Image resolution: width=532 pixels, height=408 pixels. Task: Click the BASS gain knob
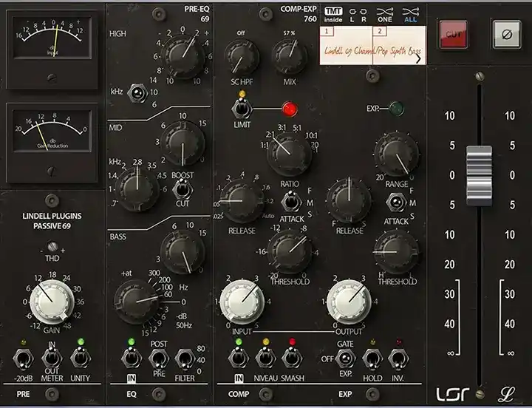coord(183,252)
